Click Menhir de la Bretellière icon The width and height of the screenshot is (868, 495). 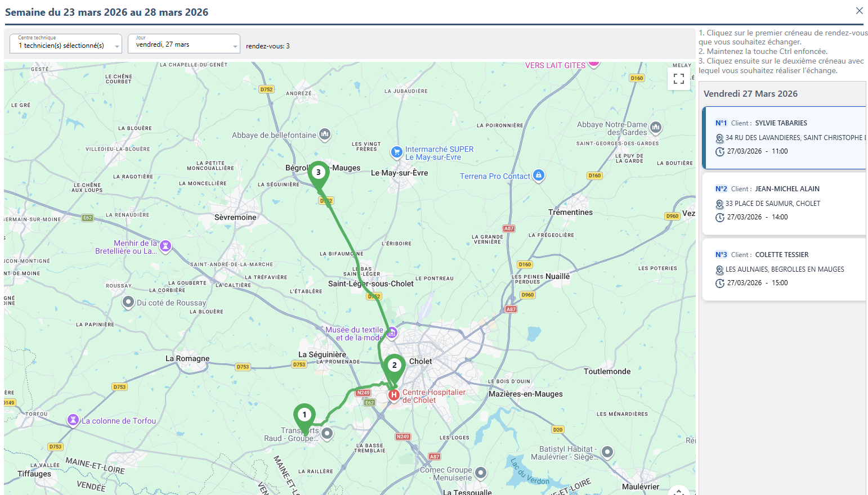point(165,246)
